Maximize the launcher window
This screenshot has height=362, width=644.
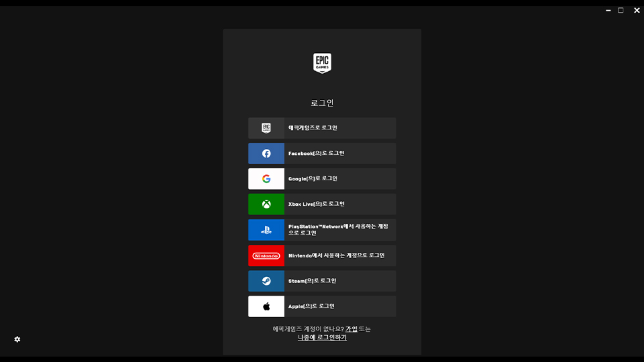tap(621, 10)
